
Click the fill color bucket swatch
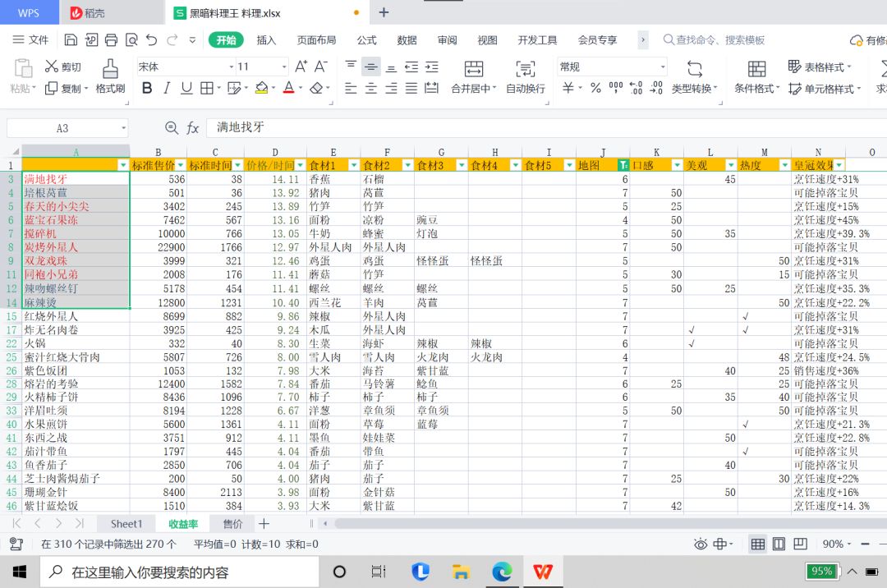[x=261, y=89]
